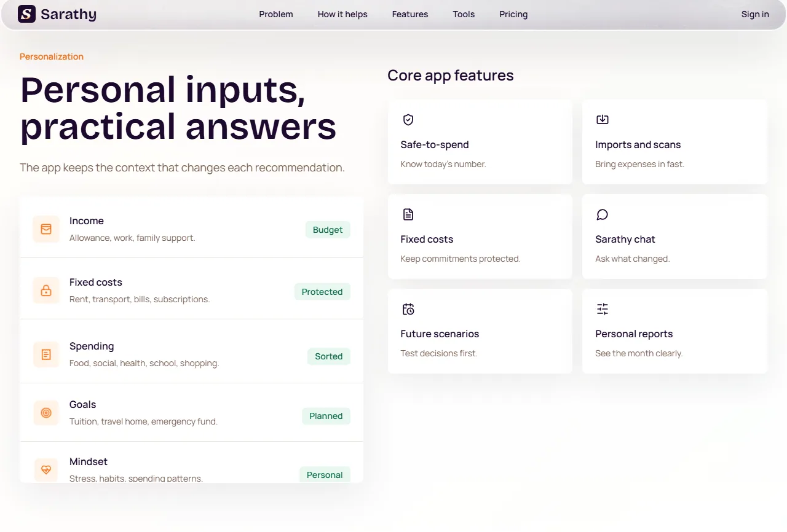
Task: Click the Mindset heart pulse icon
Action: point(46,470)
